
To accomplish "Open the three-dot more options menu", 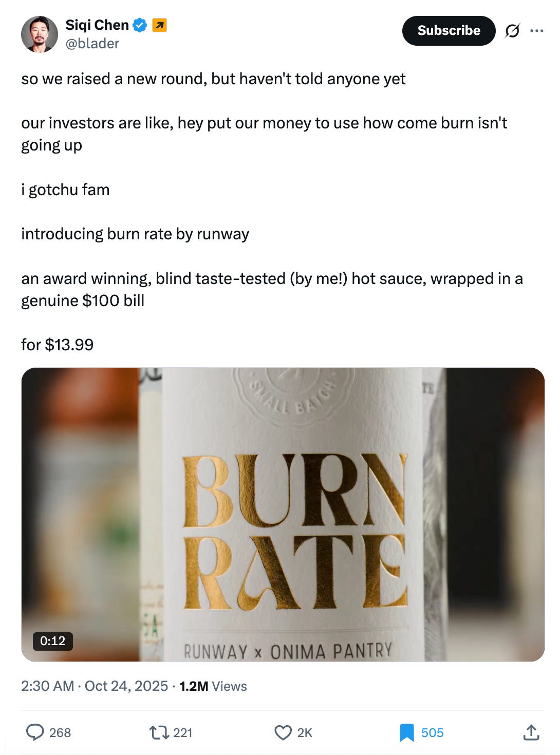I will point(537,31).
